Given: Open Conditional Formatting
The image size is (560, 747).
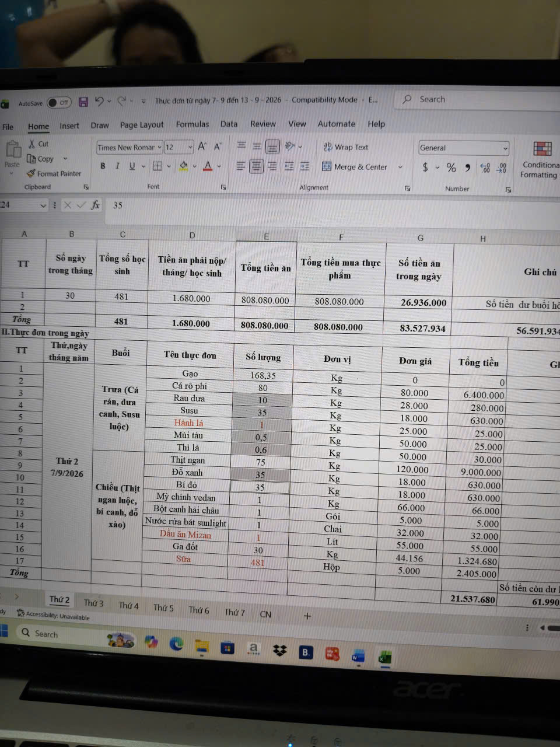Looking at the screenshot, I should 541,159.
